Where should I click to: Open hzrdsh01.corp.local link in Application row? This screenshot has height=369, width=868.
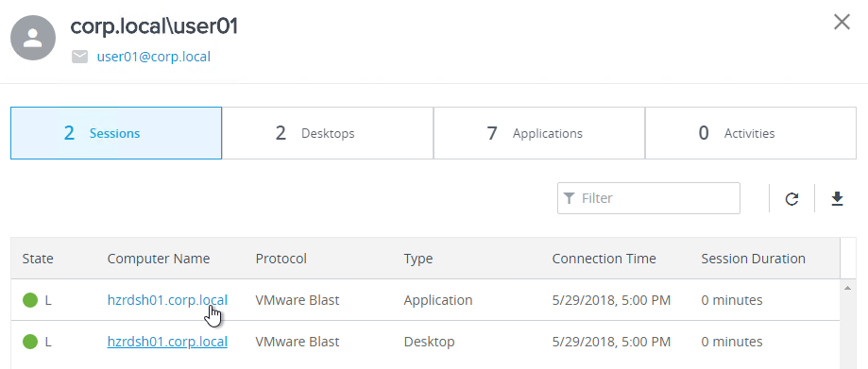click(167, 300)
